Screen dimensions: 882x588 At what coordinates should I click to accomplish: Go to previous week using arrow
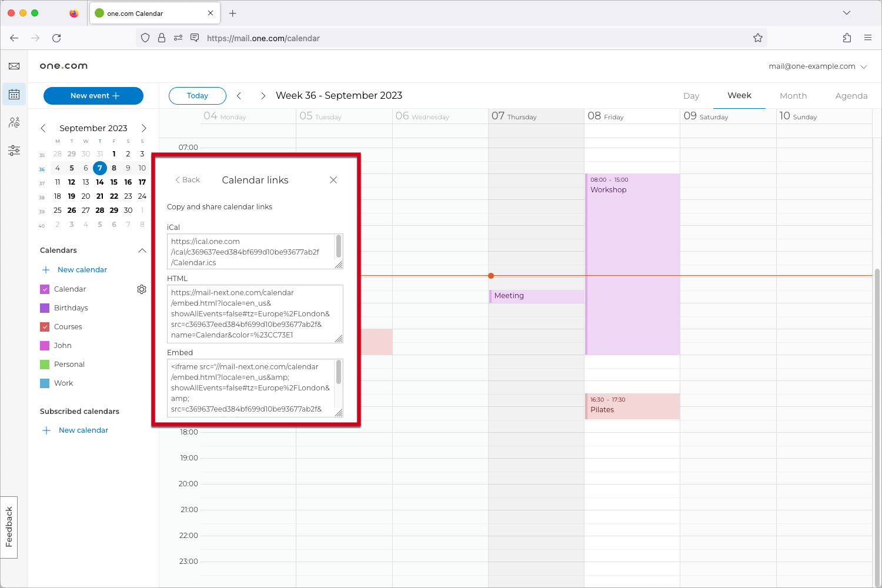(x=239, y=96)
